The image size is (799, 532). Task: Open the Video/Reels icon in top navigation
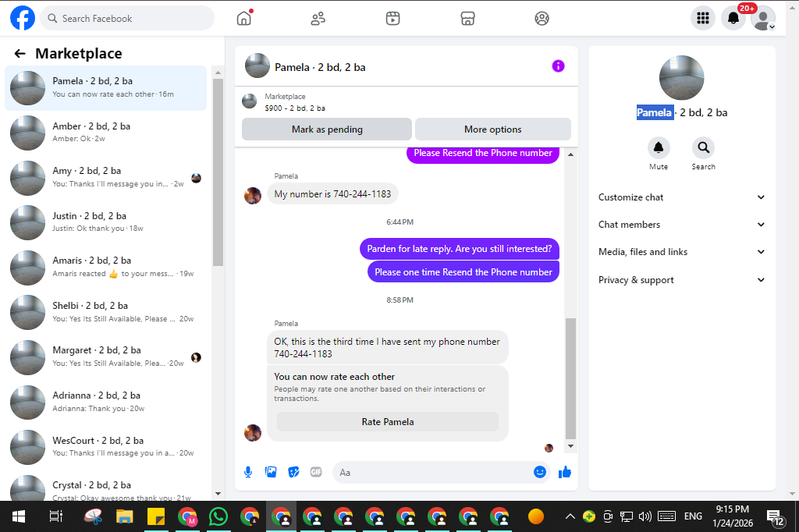[392, 19]
